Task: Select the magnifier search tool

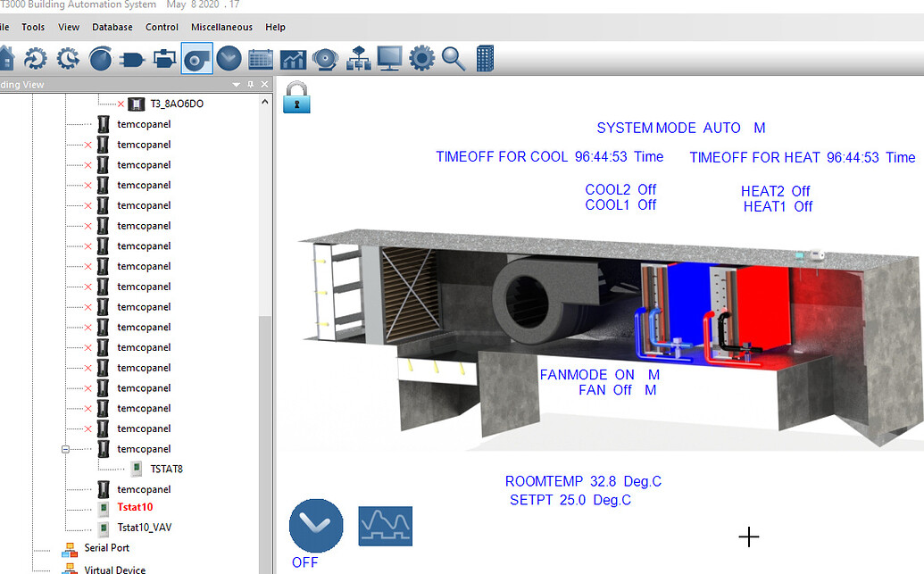Action: point(453,58)
